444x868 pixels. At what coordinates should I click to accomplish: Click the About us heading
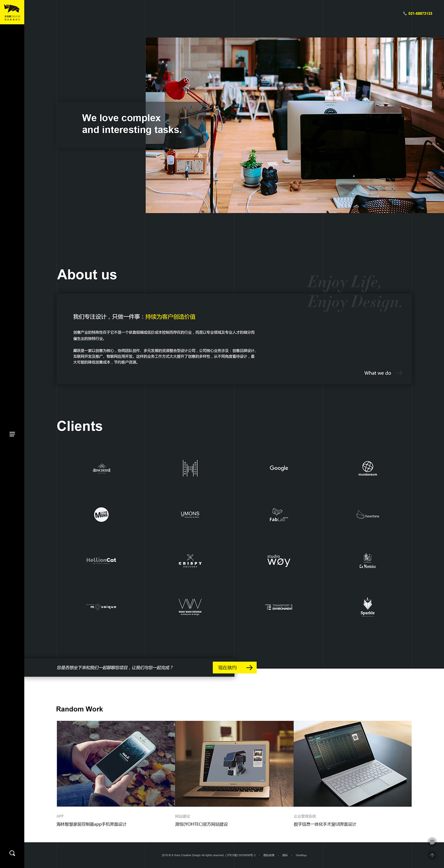[x=87, y=274]
